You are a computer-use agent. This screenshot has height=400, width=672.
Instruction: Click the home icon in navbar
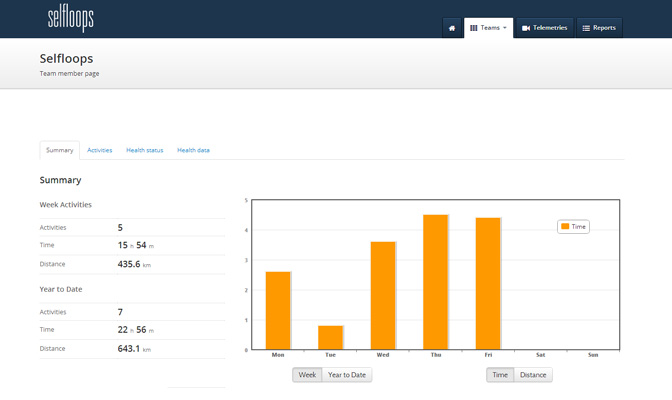pos(451,28)
